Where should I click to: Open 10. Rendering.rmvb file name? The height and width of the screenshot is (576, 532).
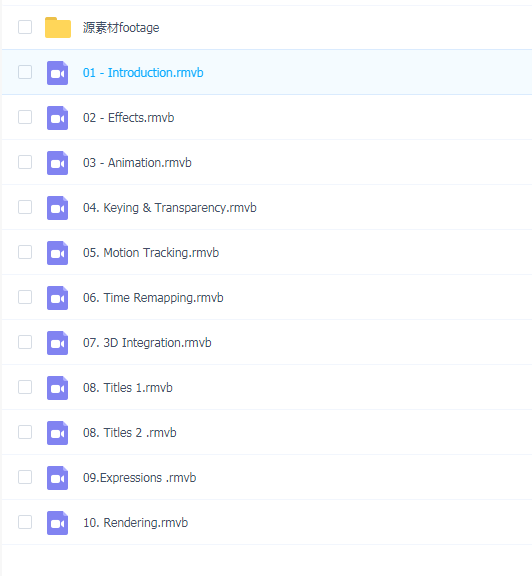click(x=135, y=523)
